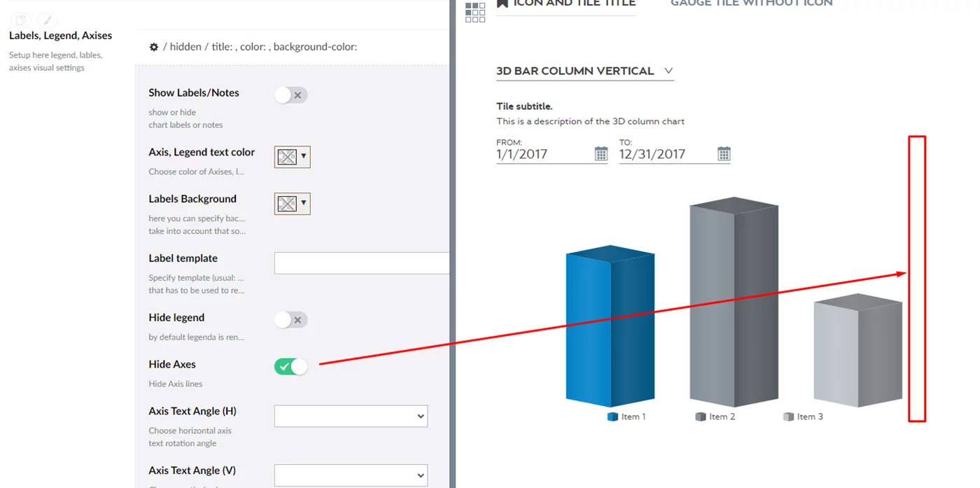Screen dimensions: 980x488
Task: Switch to Gauge Tile Without Icon tab
Action: click(751, 4)
